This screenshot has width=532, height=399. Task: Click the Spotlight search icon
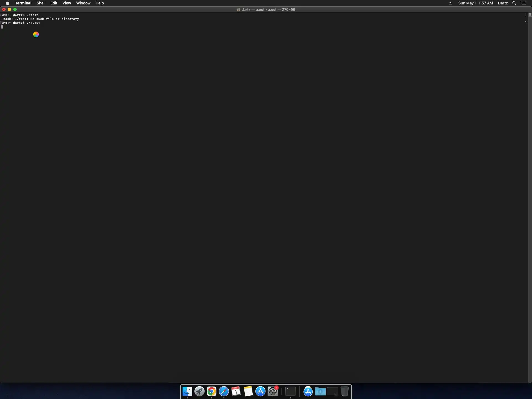[514, 3]
